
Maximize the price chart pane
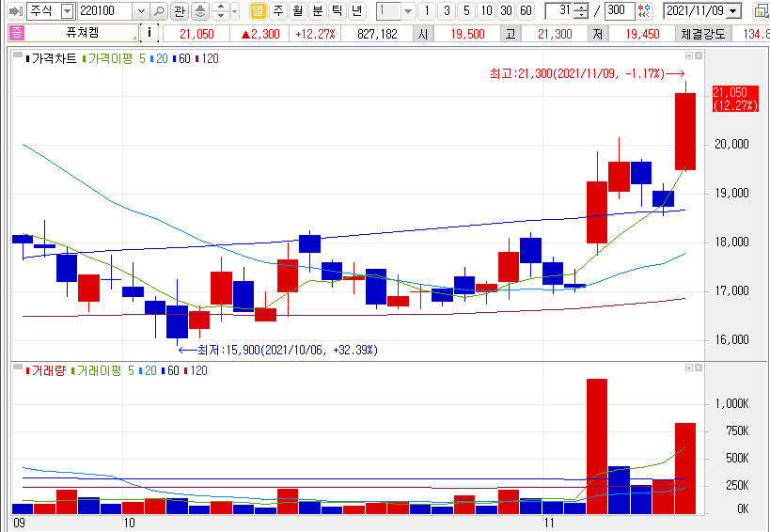point(689,55)
